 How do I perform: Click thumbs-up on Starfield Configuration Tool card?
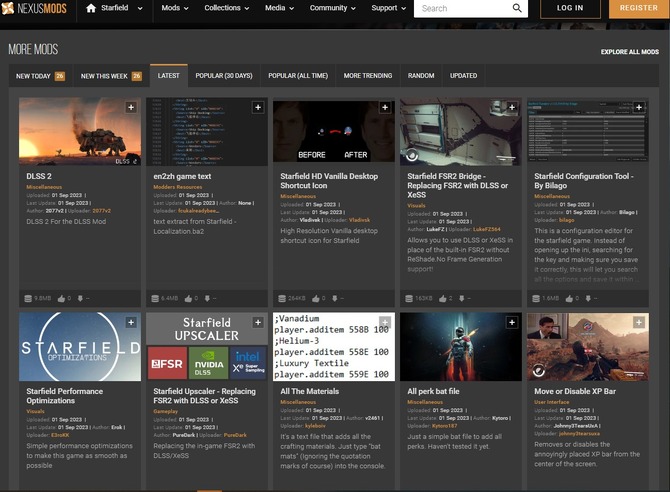pyautogui.click(x=570, y=298)
